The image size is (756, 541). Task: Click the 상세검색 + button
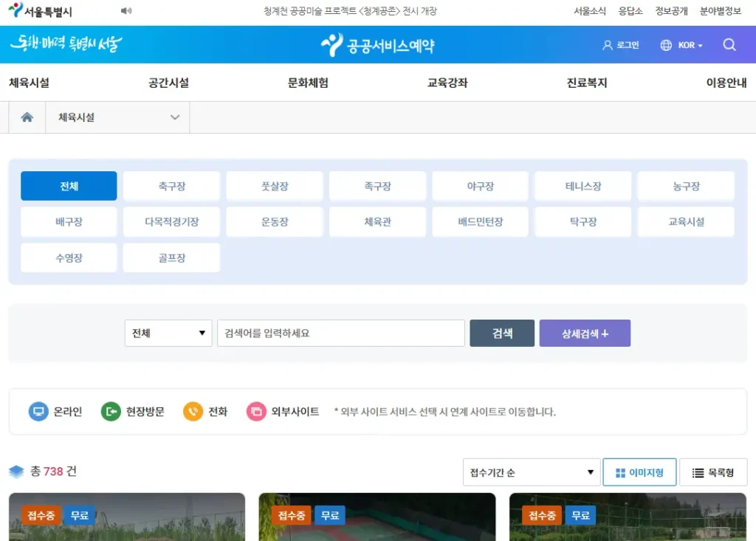(585, 333)
